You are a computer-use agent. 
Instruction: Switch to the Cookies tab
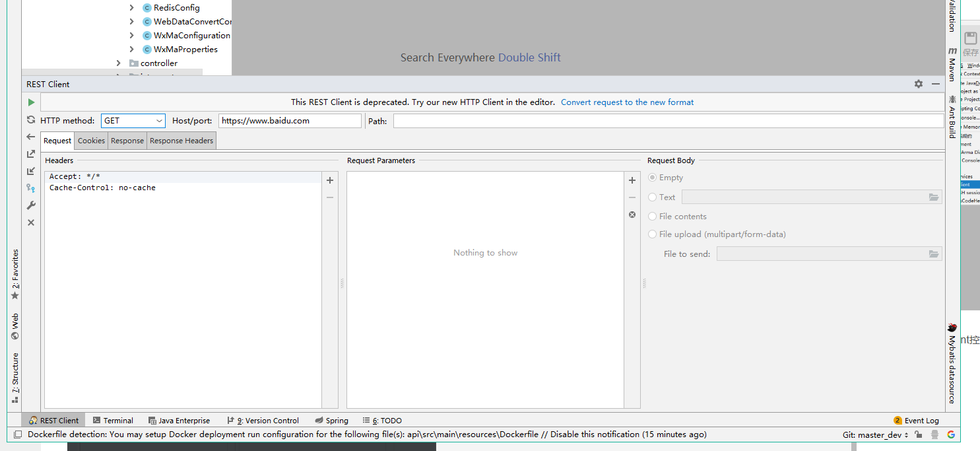point(91,141)
